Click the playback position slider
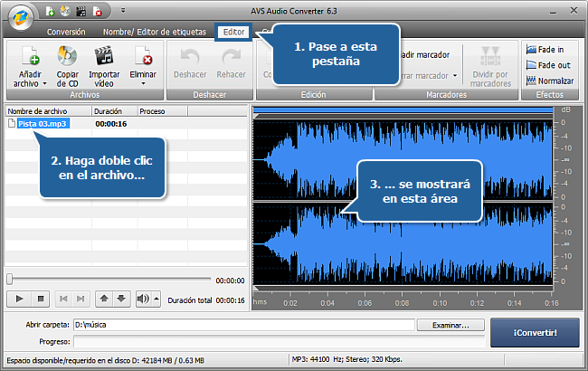The height and width of the screenshot is (371, 588). pyautogui.click(x=109, y=280)
